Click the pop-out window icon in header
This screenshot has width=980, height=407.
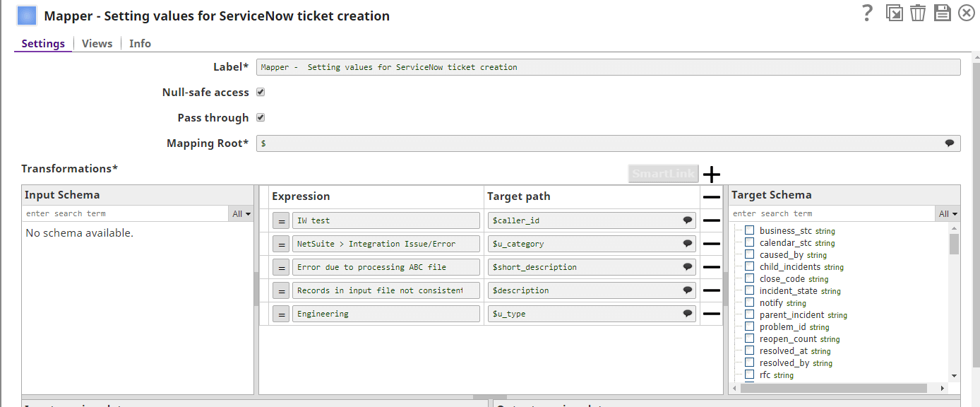click(895, 13)
